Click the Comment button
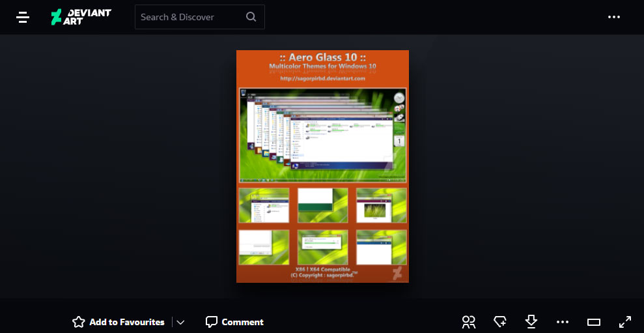The image size is (644, 333). pos(234,322)
